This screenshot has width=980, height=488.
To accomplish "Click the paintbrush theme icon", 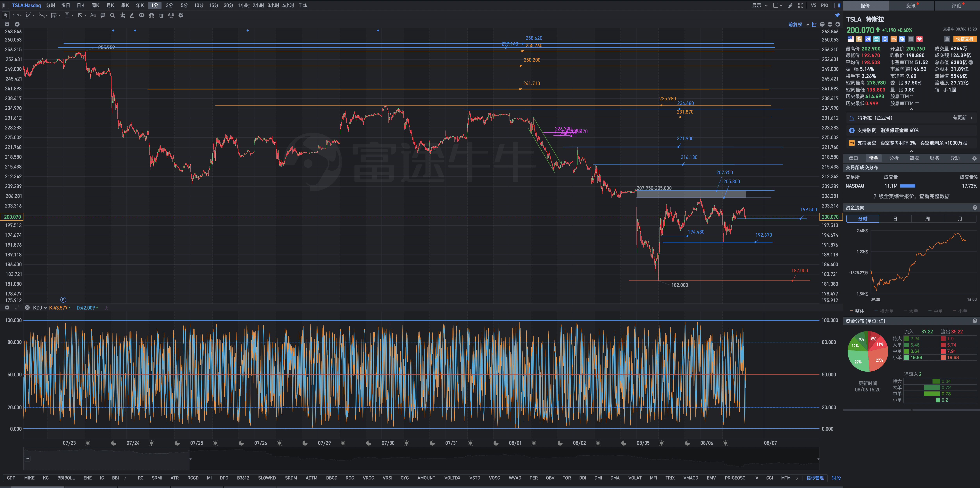I will [790, 5].
